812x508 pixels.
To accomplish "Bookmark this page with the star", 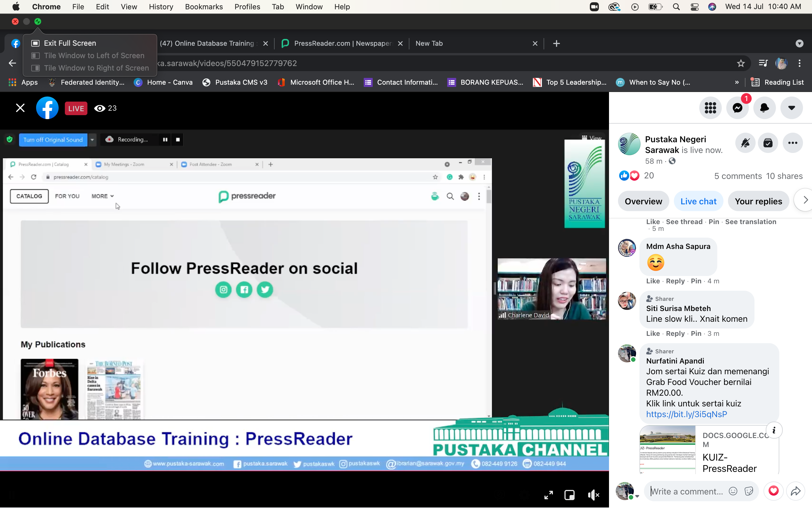I will pyautogui.click(x=741, y=63).
